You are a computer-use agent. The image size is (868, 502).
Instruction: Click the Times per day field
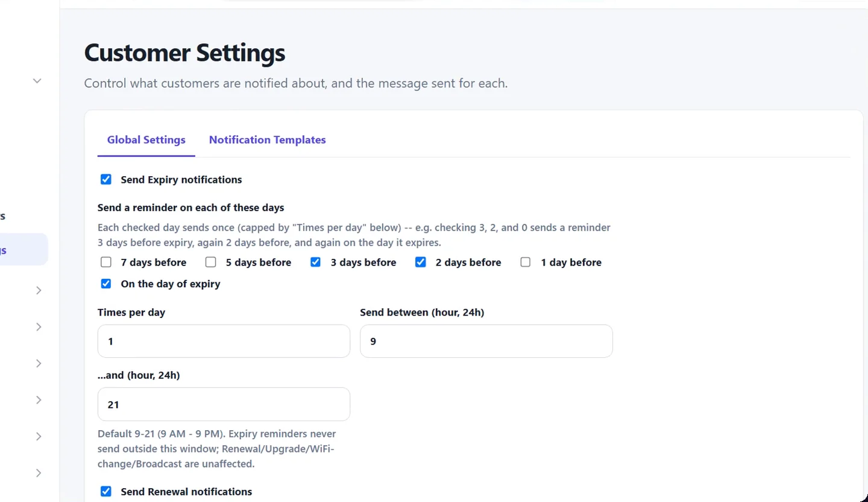[x=224, y=341]
